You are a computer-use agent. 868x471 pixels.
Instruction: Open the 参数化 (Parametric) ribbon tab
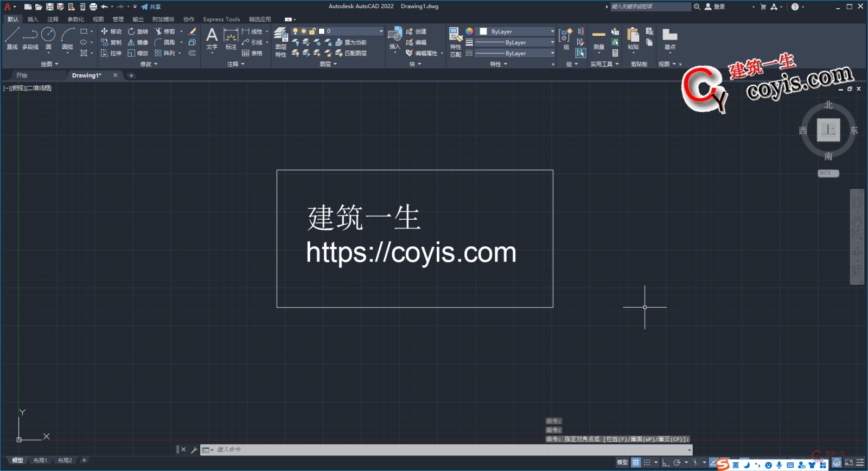coord(75,19)
